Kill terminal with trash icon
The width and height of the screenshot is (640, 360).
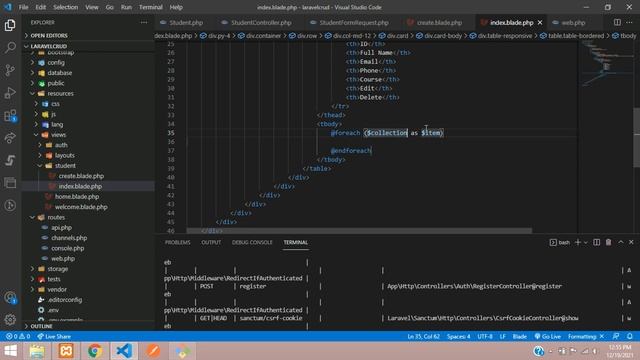click(x=609, y=242)
